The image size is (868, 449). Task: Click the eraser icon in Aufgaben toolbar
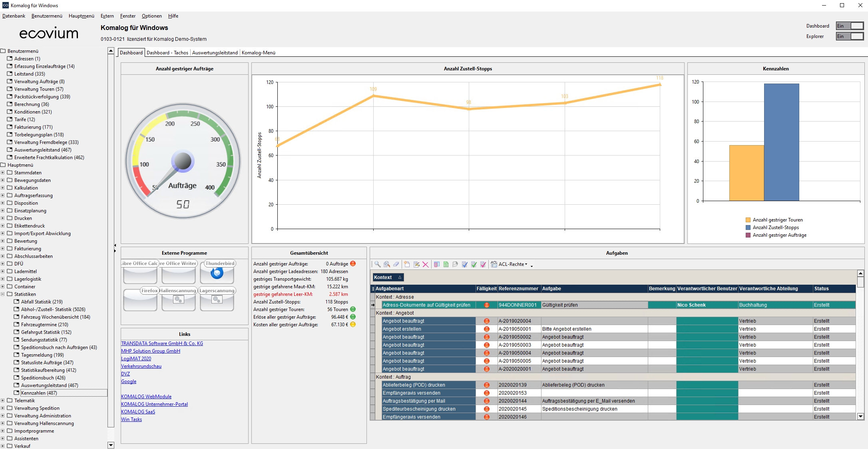(396, 264)
